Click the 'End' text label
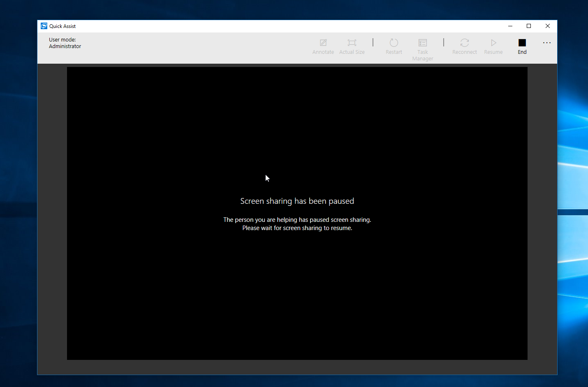 click(522, 52)
